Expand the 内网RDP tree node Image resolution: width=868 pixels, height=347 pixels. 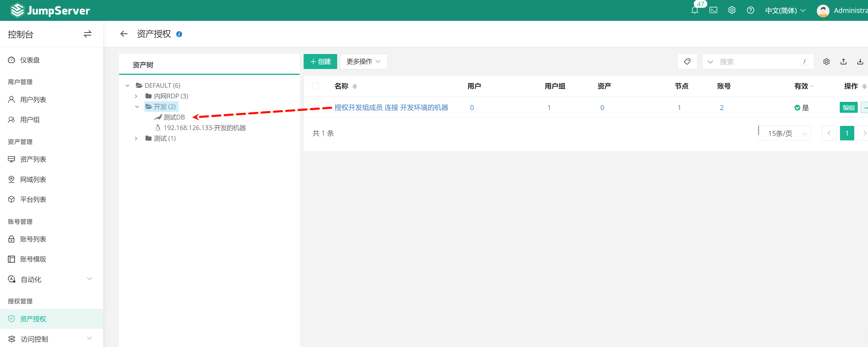136,96
